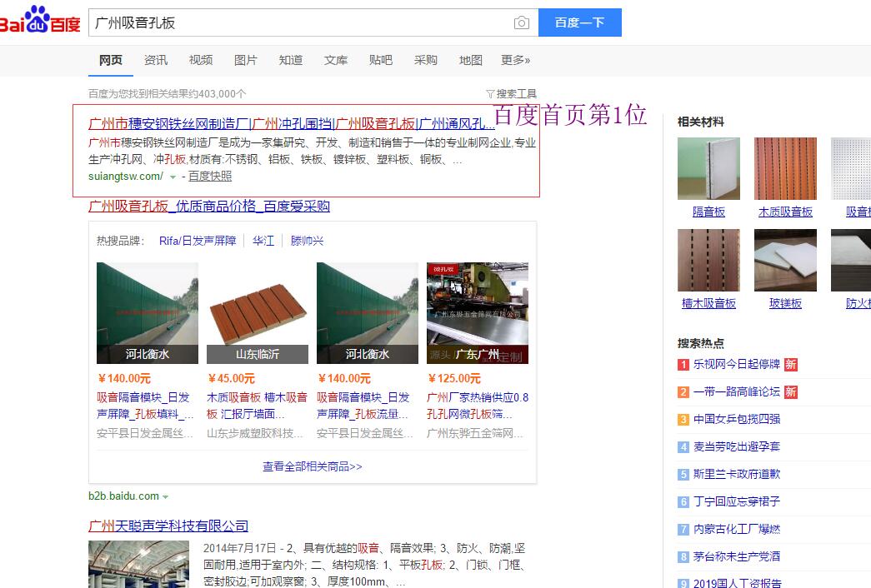This screenshot has width=871, height=588.
Task: Switch to the 视频 tab
Action: pyautogui.click(x=201, y=60)
